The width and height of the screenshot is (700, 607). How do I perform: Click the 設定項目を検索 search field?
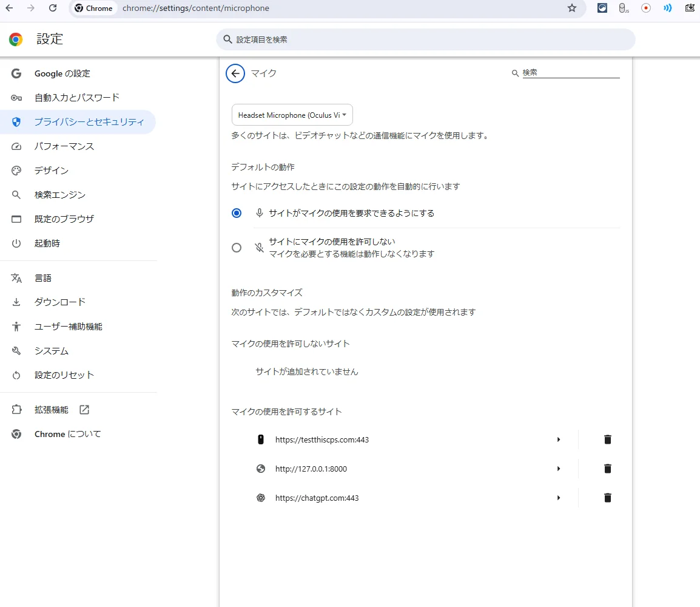pyautogui.click(x=425, y=39)
